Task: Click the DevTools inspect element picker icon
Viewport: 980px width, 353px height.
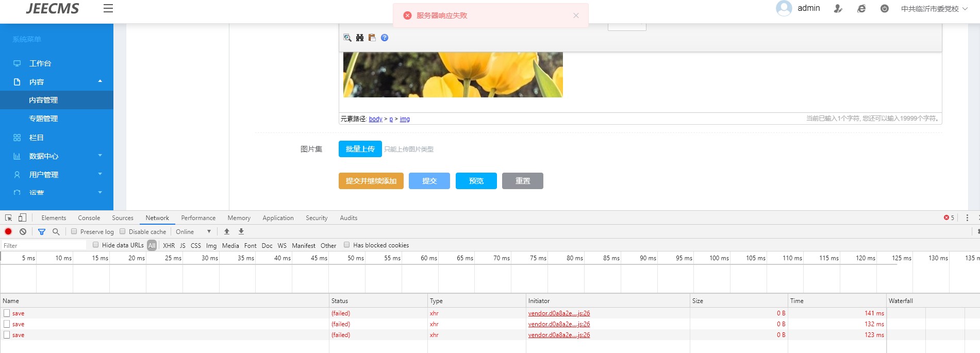Action: [x=8, y=218]
